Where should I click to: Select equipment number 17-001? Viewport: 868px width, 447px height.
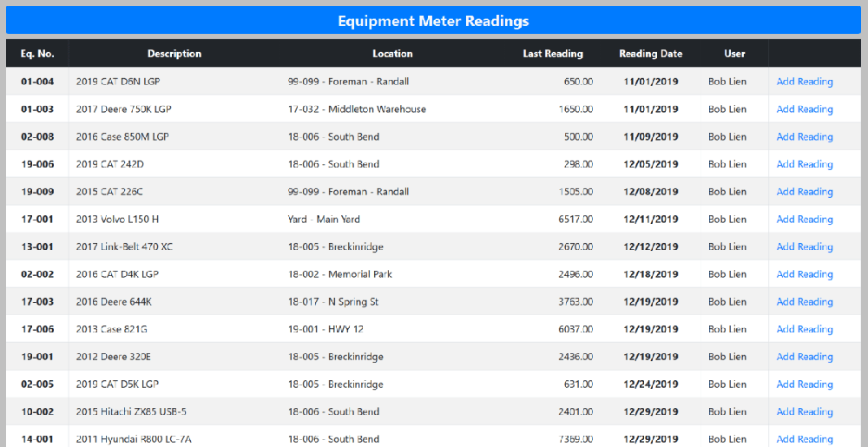coord(37,219)
